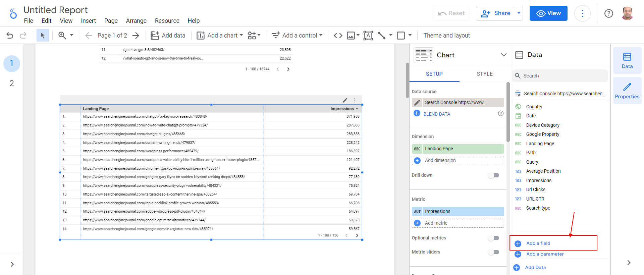Screen dimensions: 644x275
Task: Click Landing Page dimension chip
Action: tap(458, 149)
